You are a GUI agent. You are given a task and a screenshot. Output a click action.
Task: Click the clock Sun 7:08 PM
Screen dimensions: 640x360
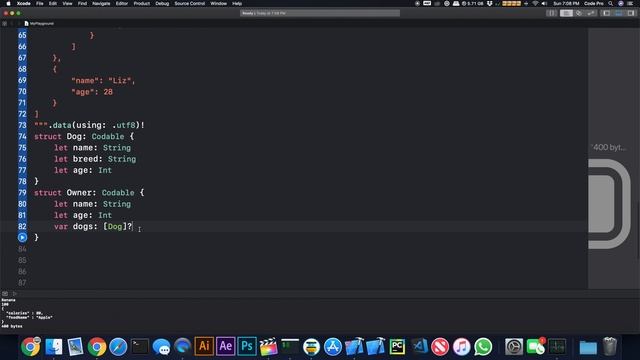(x=566, y=3)
